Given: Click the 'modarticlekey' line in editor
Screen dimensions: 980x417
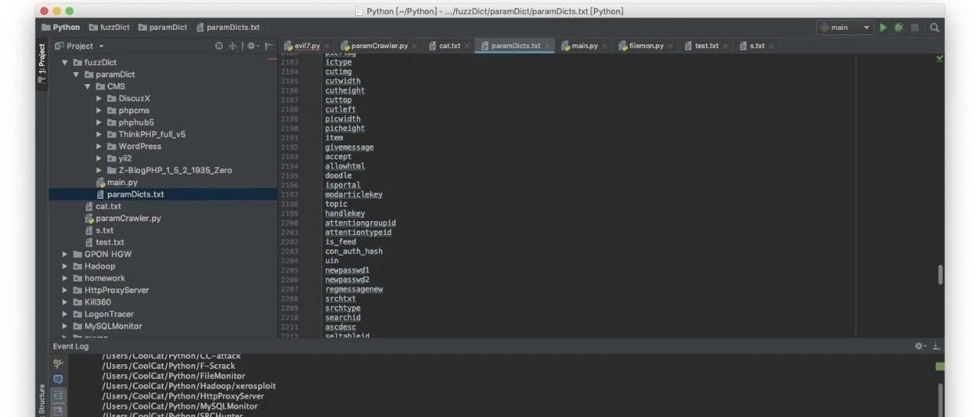Looking at the screenshot, I should [x=355, y=194].
